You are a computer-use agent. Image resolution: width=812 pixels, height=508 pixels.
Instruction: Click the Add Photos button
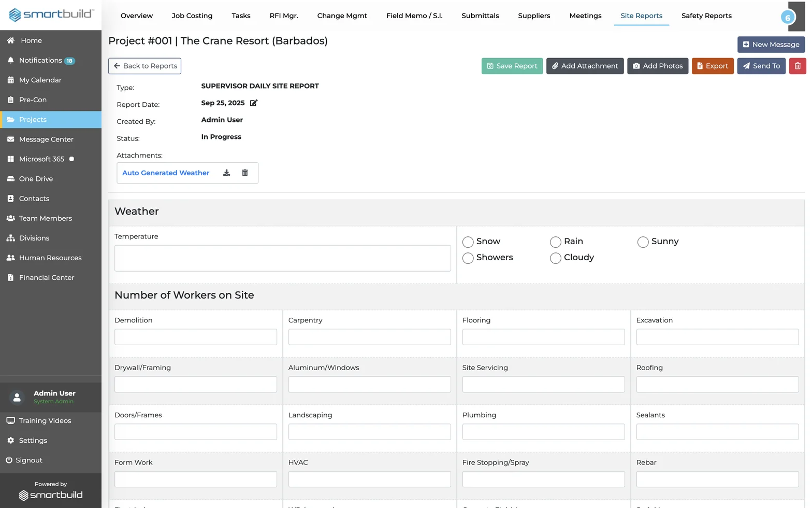(658, 66)
